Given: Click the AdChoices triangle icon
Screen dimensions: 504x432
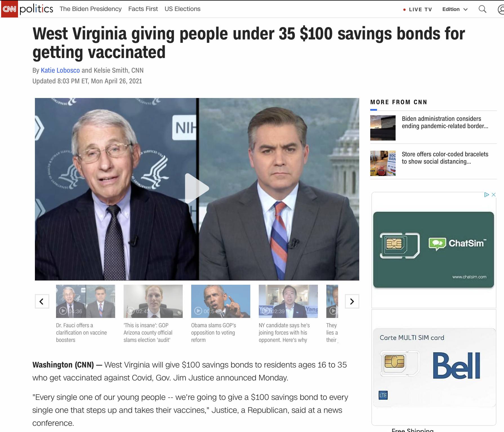Looking at the screenshot, I should pyautogui.click(x=487, y=195).
